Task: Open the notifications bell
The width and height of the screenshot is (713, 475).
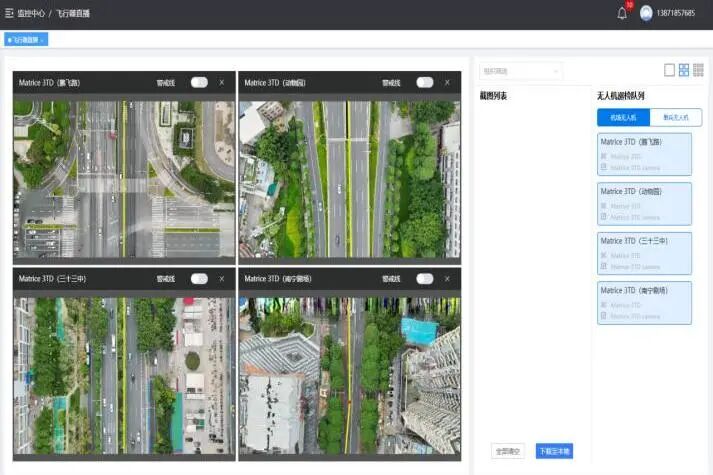Action: click(622, 13)
